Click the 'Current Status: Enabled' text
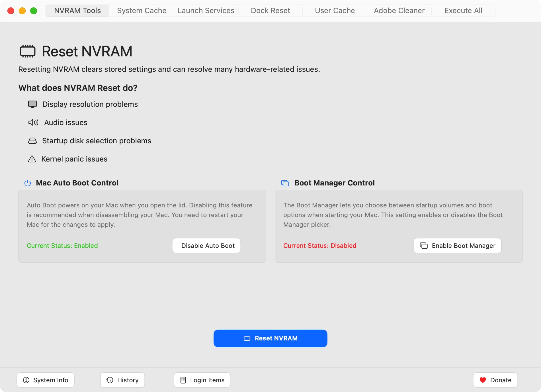This screenshot has width=541, height=392. [62, 246]
